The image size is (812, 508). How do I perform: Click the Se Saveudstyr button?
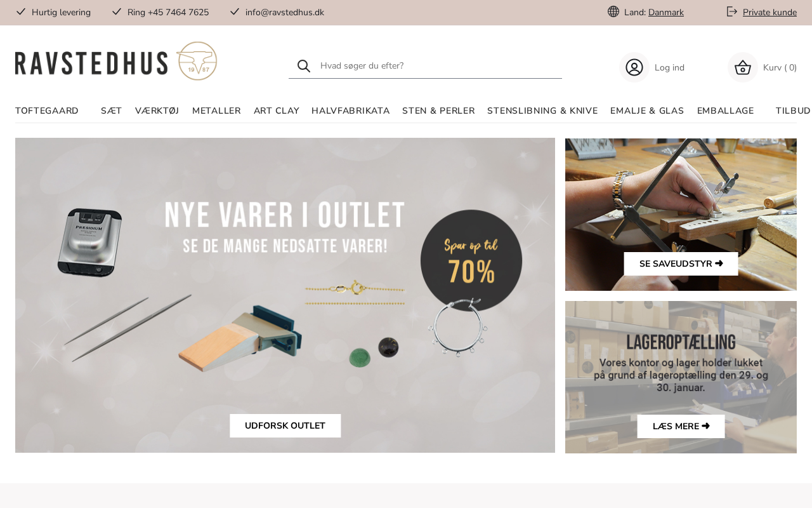tap(681, 264)
